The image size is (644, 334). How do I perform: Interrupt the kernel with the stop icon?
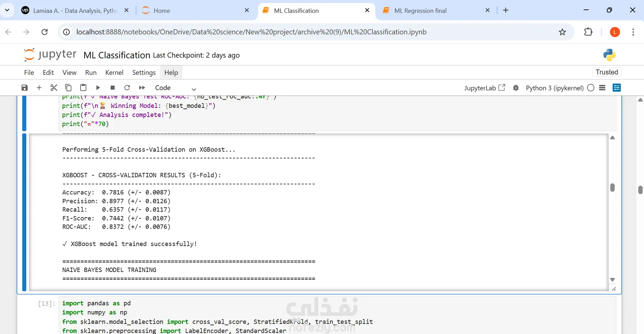pos(113,88)
